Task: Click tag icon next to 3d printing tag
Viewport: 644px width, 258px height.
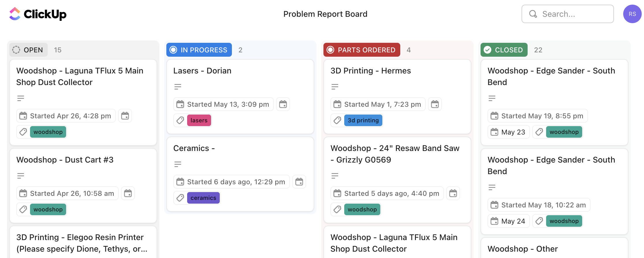Action: (337, 120)
